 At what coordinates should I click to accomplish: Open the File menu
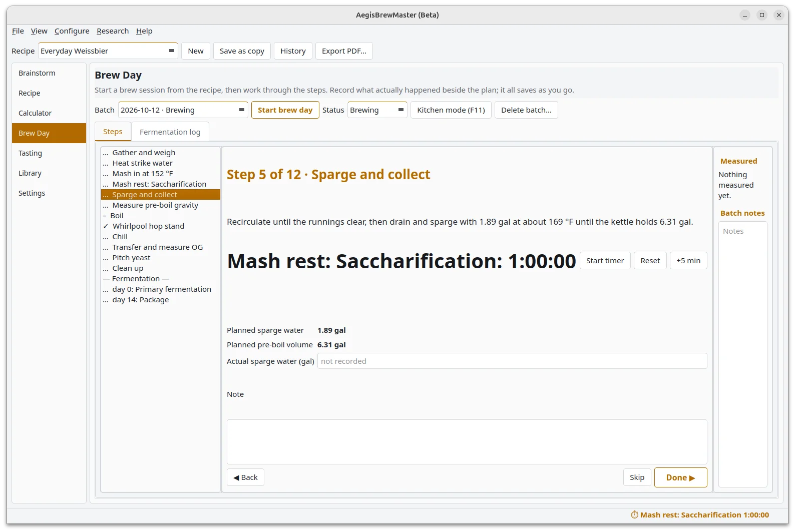[18, 31]
